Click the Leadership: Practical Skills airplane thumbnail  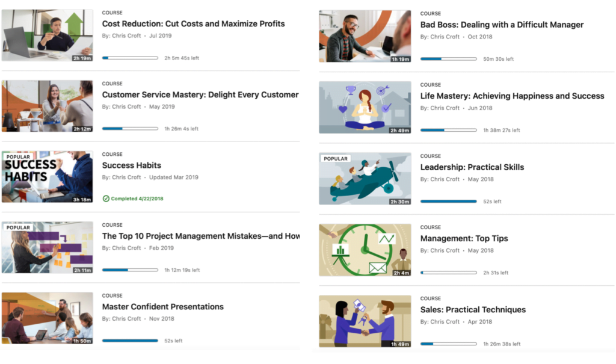click(365, 179)
